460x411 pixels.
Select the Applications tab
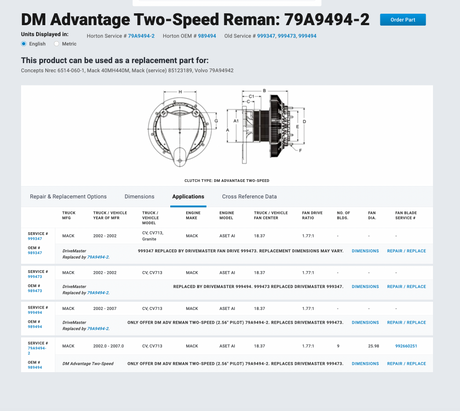pyautogui.click(x=188, y=197)
